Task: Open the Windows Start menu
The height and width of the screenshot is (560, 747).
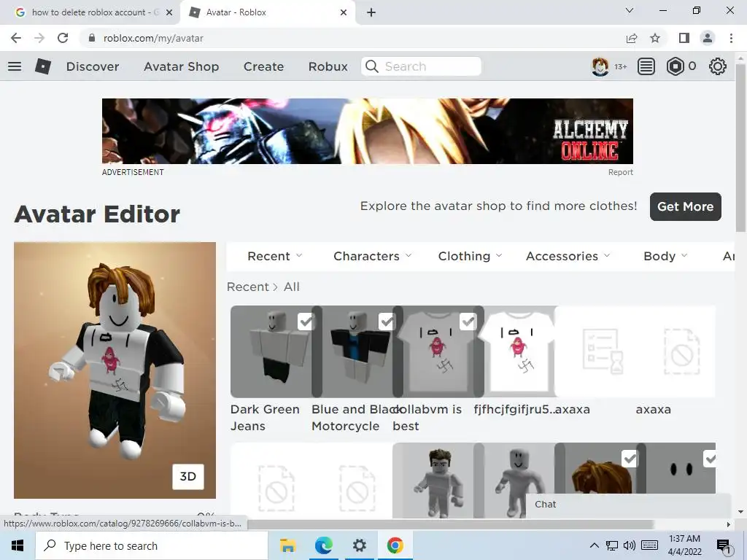Action: click(x=18, y=545)
